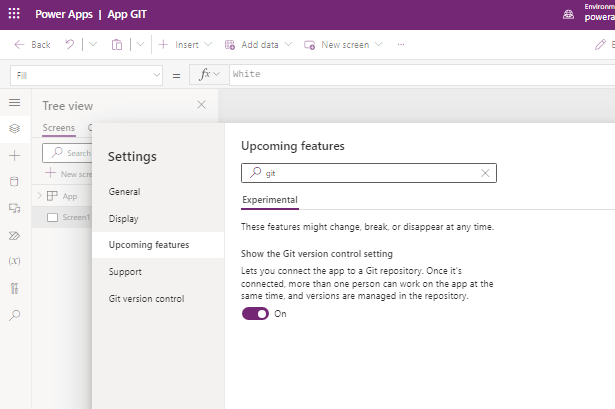
Task: Turn off Git version control toggle
Action: (255, 314)
